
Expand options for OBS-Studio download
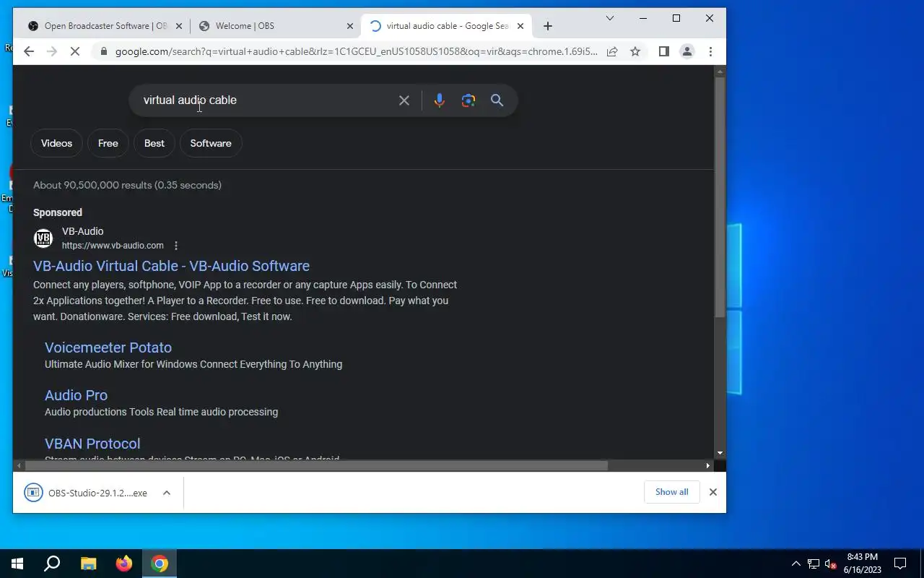pyautogui.click(x=167, y=493)
